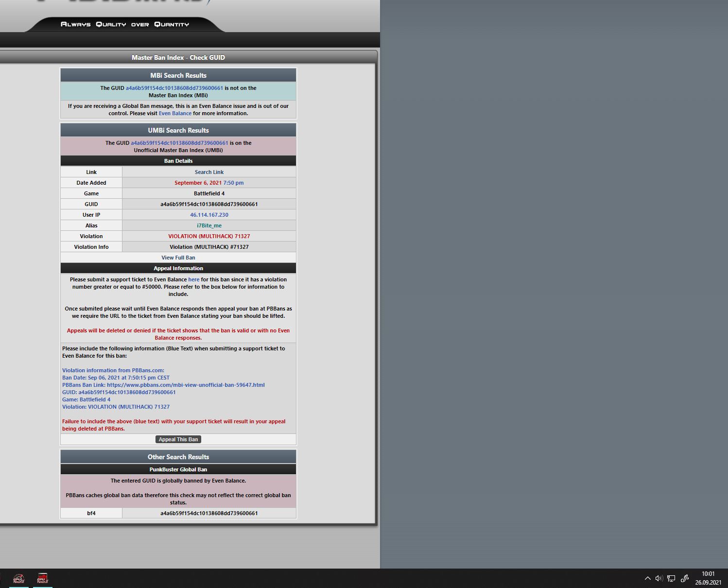Click the 7:50 pm time link
The height and width of the screenshot is (588, 728).
tap(233, 183)
